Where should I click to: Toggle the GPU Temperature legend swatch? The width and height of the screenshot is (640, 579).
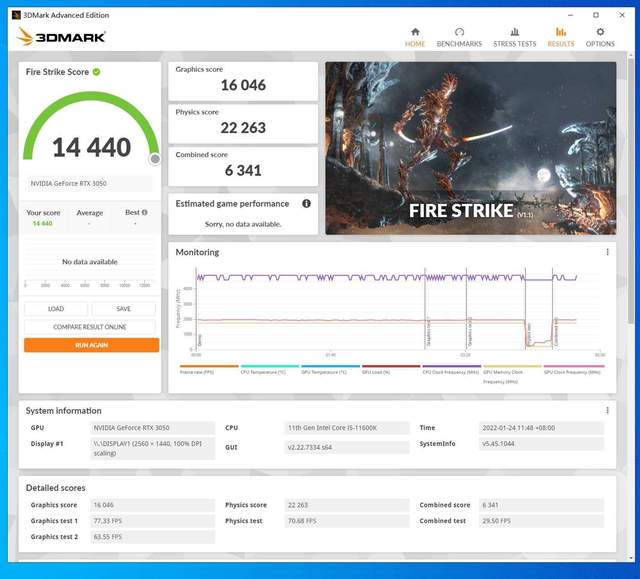click(x=330, y=366)
